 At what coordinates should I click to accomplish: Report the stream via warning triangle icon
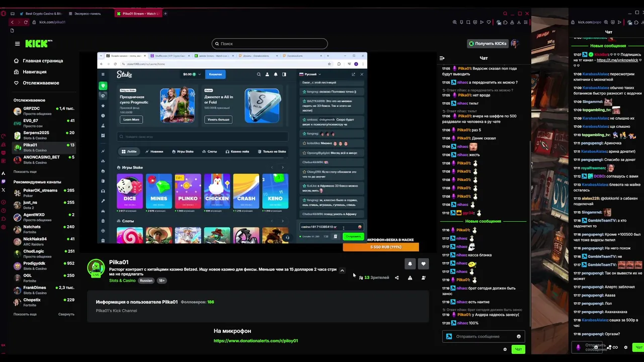[410, 278]
